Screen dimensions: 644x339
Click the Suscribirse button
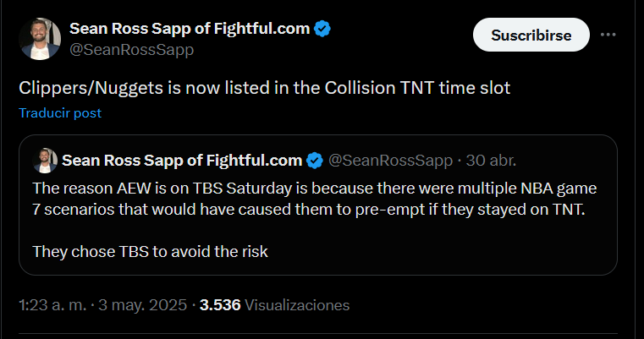click(x=531, y=36)
